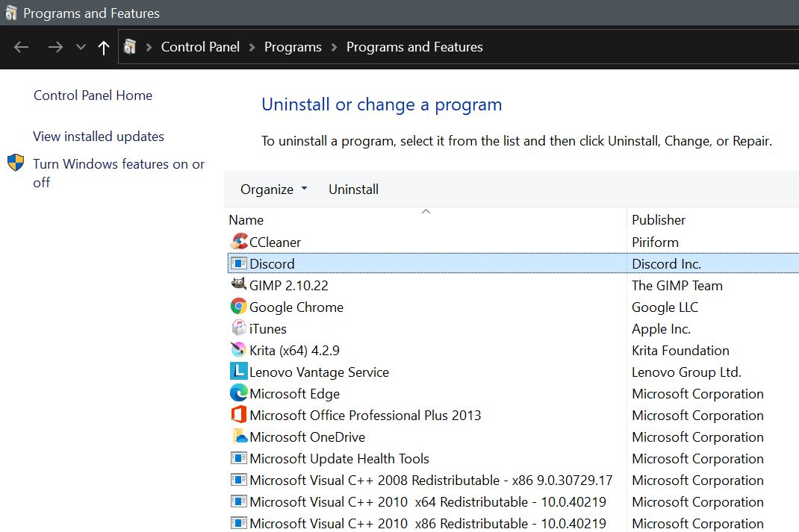Click the Krita Foundation publisher cell
Viewport: 799px width, 532px height.
pyautogui.click(x=681, y=350)
